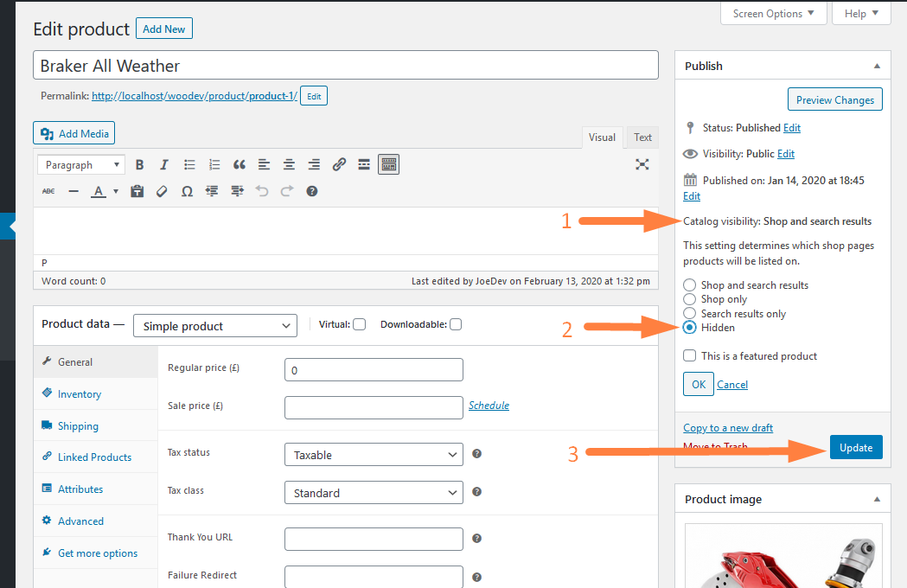This screenshot has height=588, width=907.
Task: Open the General product data tab
Action: click(x=95, y=361)
